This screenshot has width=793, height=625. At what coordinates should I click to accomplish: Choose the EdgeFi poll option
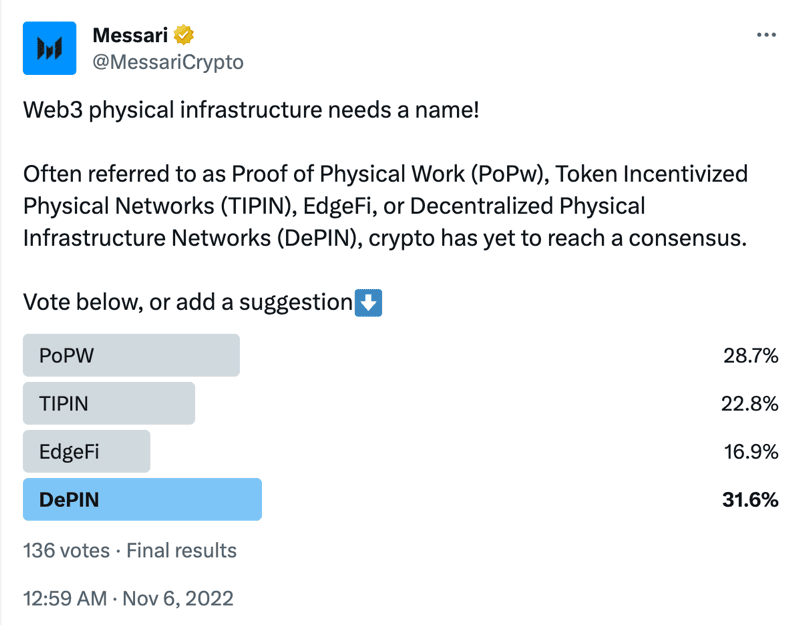pyautogui.click(x=87, y=452)
